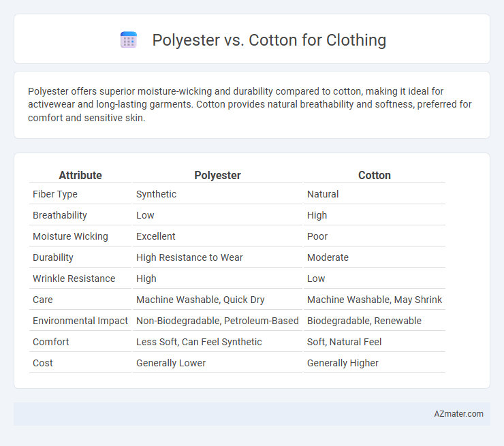Image resolution: width=504 pixels, height=446 pixels.
Task: Select the Wrinkle Resistance row label
Action: [74, 278]
